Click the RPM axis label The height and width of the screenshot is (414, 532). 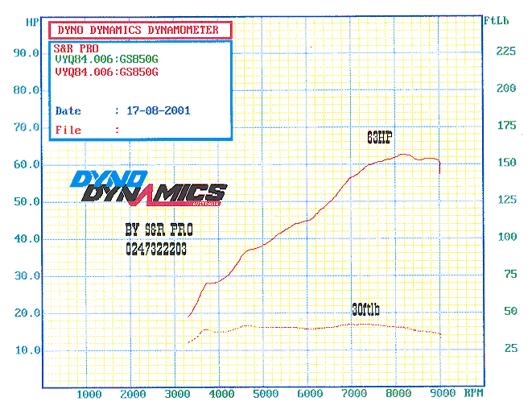(474, 394)
